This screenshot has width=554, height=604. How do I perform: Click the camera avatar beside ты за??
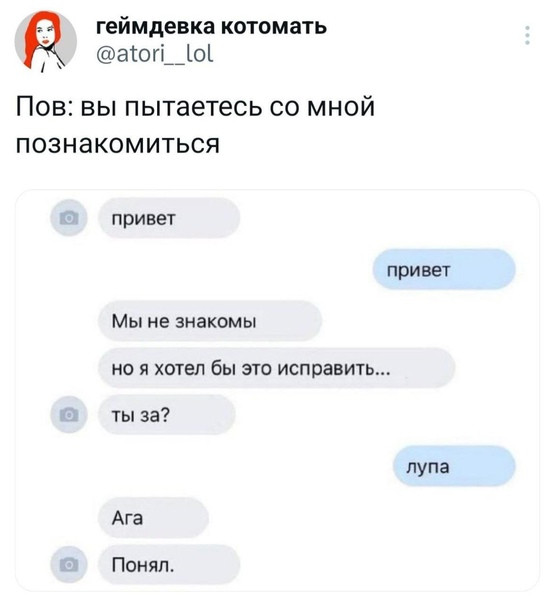tap(69, 414)
